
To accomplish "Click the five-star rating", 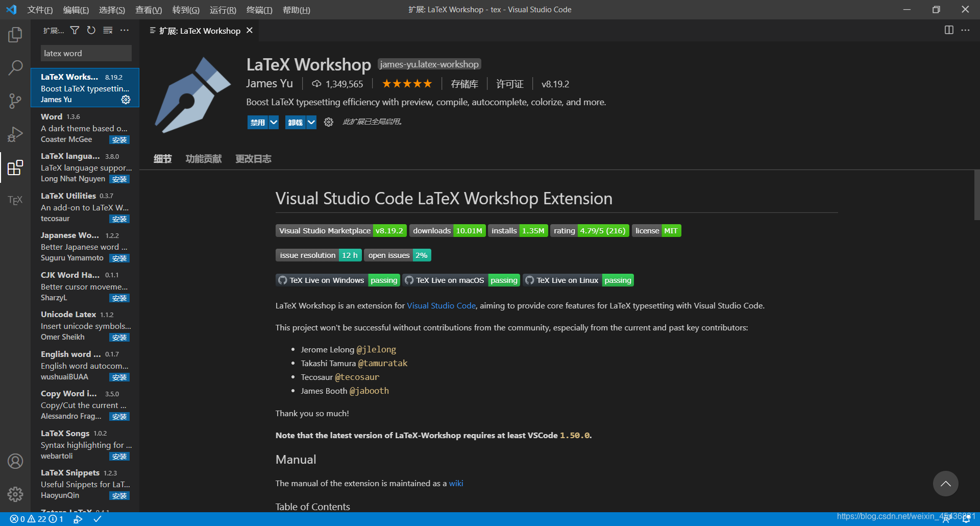I will tap(407, 84).
